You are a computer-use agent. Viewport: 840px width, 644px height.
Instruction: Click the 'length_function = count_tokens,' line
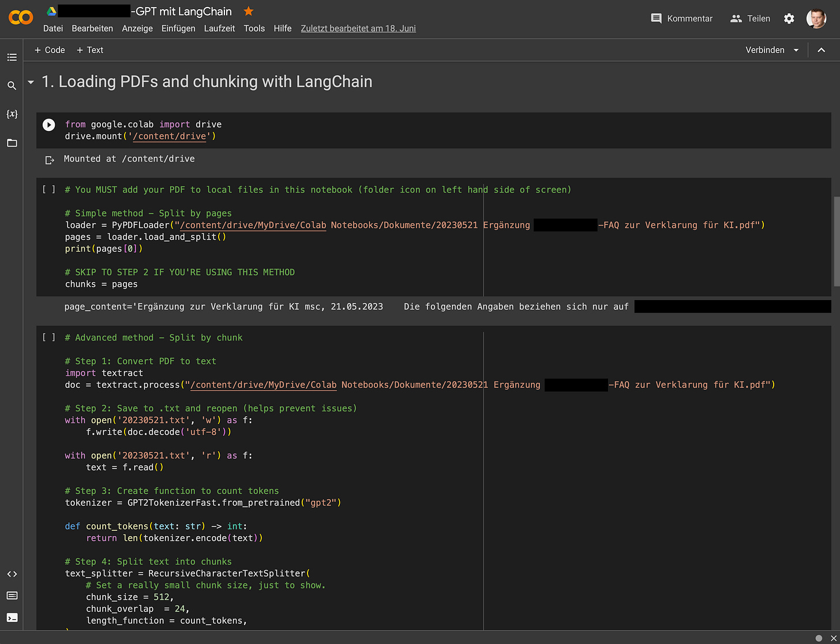[167, 620]
